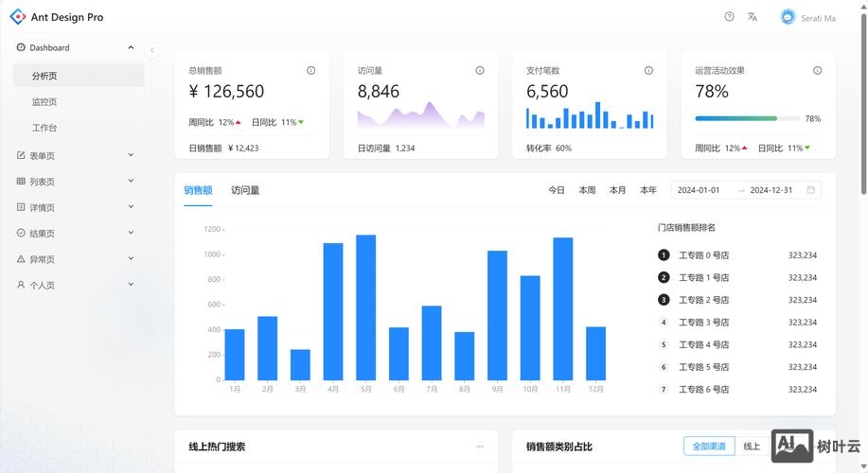Open the help question mark icon
Image resolution: width=868 pixels, height=473 pixels.
(729, 17)
